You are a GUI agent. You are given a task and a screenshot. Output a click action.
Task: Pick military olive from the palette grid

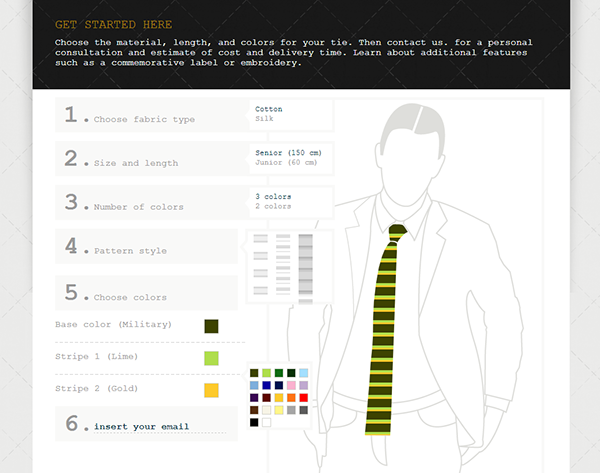coord(254,373)
